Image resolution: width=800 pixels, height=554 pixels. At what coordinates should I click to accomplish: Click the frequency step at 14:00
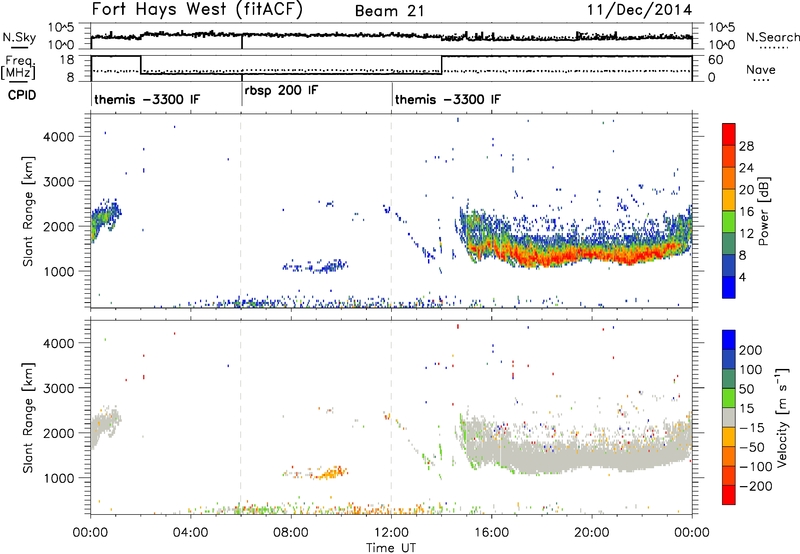click(442, 65)
